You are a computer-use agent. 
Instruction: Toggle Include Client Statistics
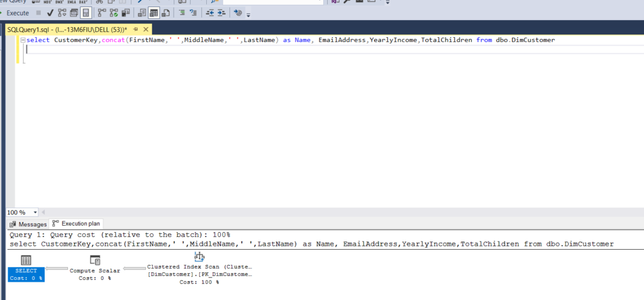[126, 13]
